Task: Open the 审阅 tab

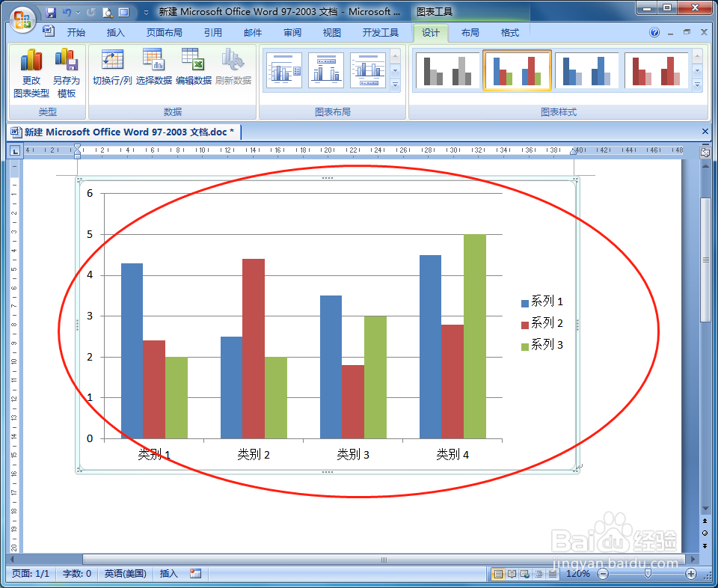Action: [x=292, y=32]
